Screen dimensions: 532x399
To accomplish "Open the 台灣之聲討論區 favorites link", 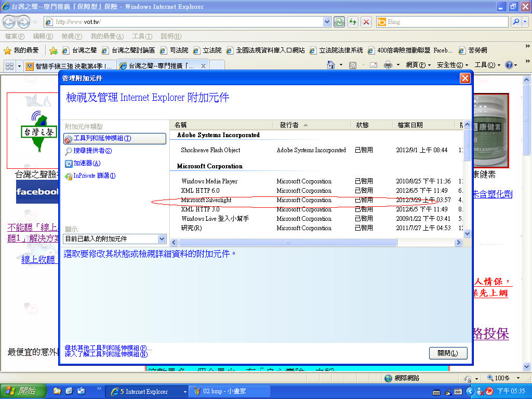I will 129,50.
